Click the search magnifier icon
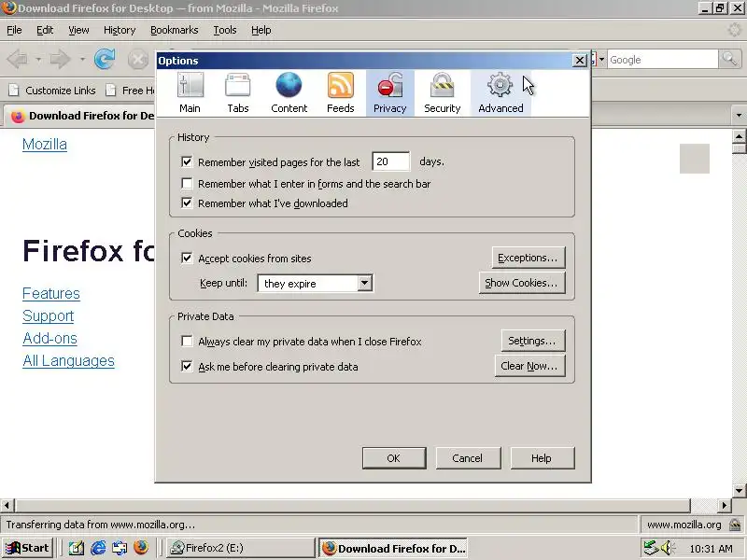This screenshot has height=560, width=747. [730, 60]
